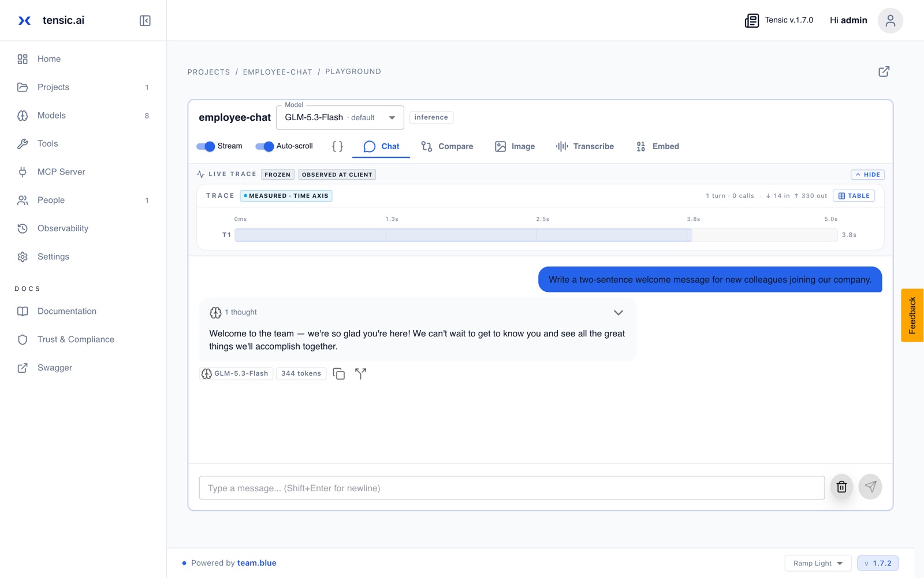Click the send message icon
The height and width of the screenshot is (578, 924).
tap(870, 487)
